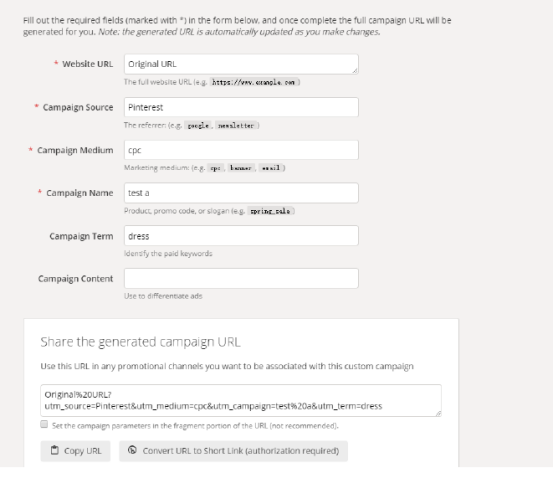Click the Campaign Term field showing dress
The height and width of the screenshot is (478, 554).
[x=241, y=236]
